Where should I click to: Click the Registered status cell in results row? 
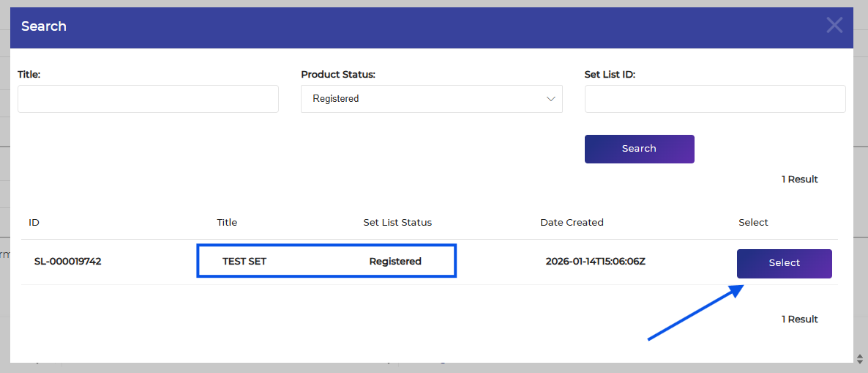[x=395, y=261]
